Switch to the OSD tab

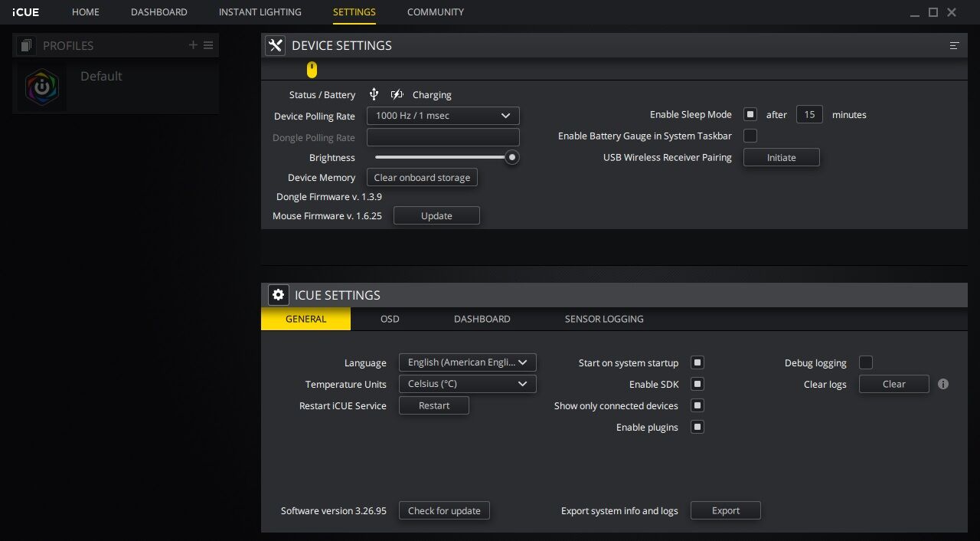(390, 319)
